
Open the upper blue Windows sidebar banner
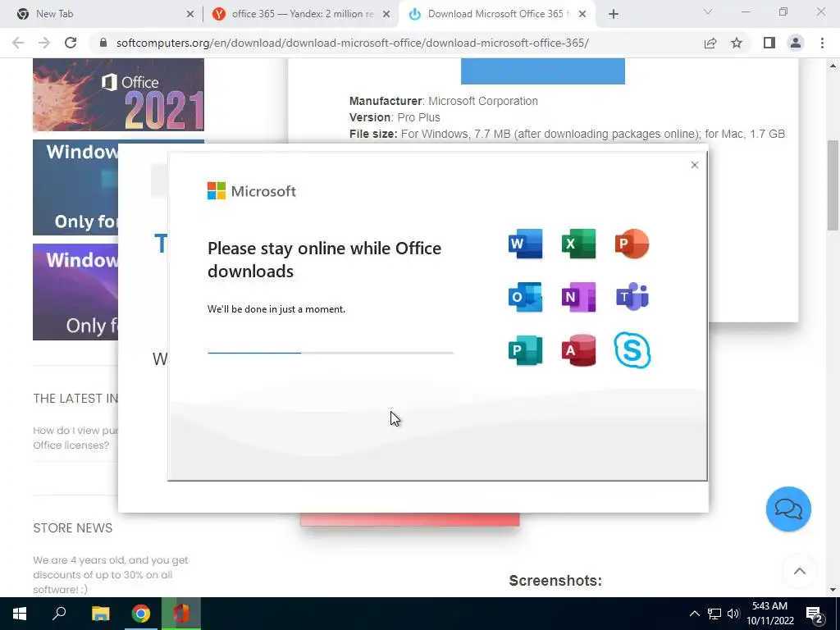75,188
